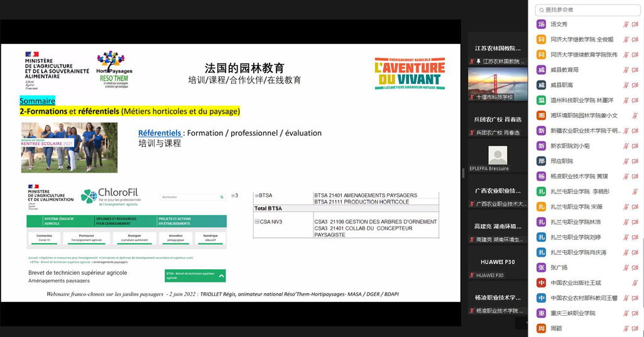Select participant 同济大学继教学院 全俊姬

(x=587, y=40)
